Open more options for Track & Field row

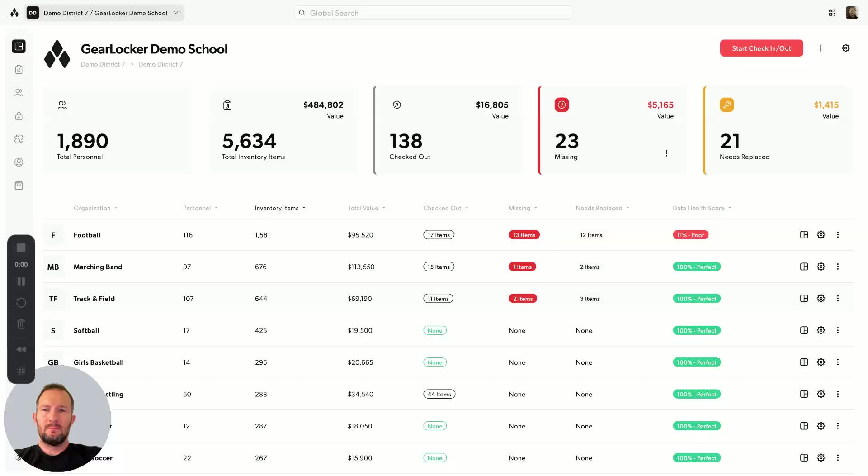(x=838, y=299)
